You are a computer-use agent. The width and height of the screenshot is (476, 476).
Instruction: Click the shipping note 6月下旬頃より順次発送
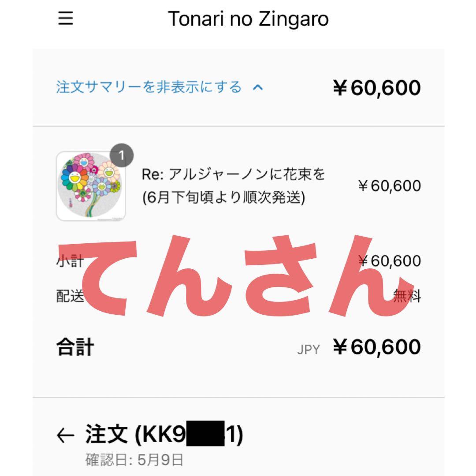[223, 197]
